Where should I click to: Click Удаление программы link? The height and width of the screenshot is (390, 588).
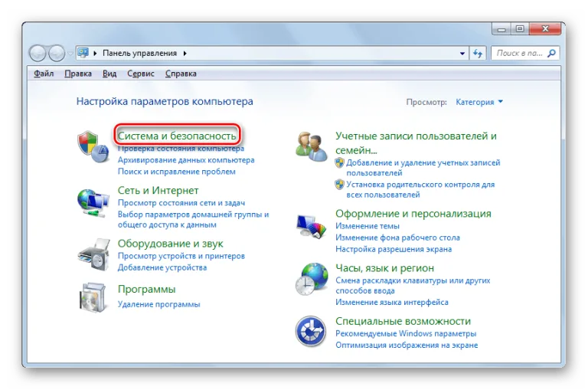(159, 304)
